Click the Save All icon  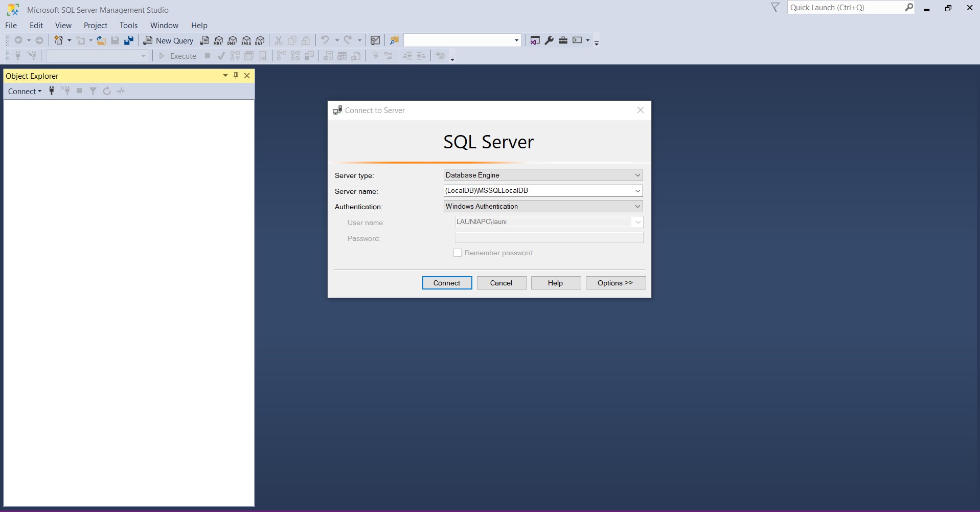(129, 40)
